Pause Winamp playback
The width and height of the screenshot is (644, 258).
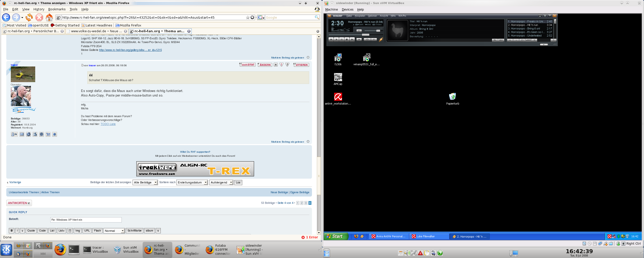(x=342, y=40)
